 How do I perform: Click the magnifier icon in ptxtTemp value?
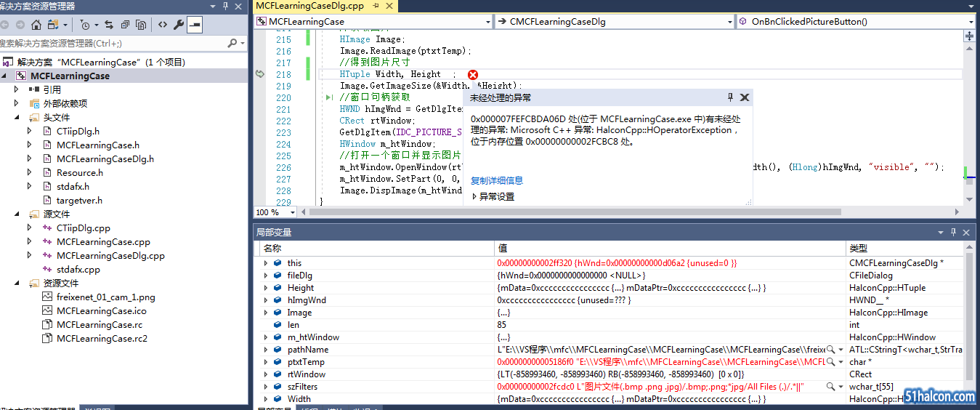[x=830, y=363]
